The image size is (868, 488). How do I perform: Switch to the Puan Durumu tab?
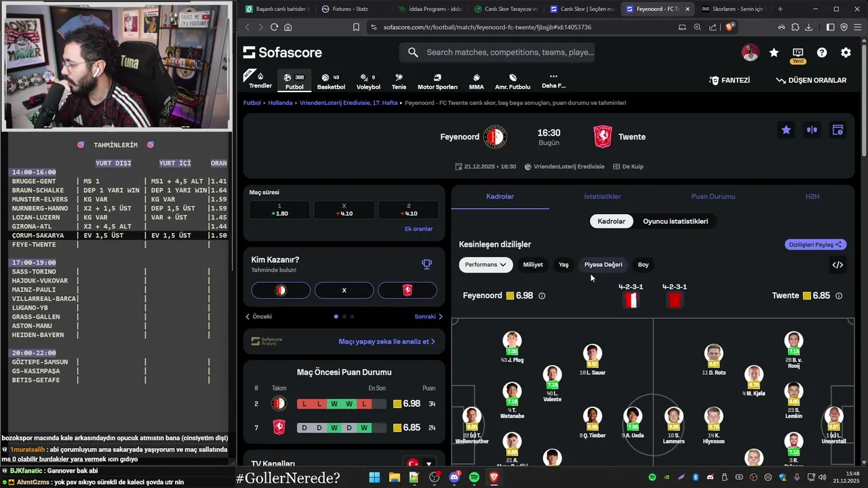point(713,197)
